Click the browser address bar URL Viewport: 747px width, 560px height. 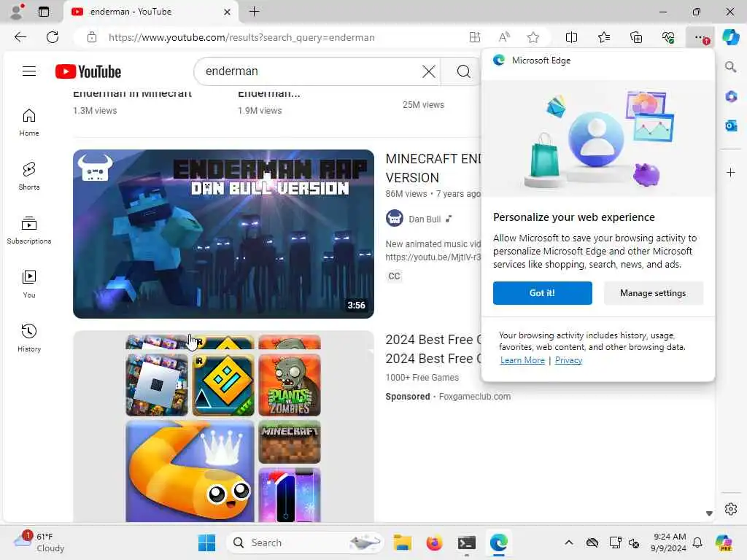point(241,37)
